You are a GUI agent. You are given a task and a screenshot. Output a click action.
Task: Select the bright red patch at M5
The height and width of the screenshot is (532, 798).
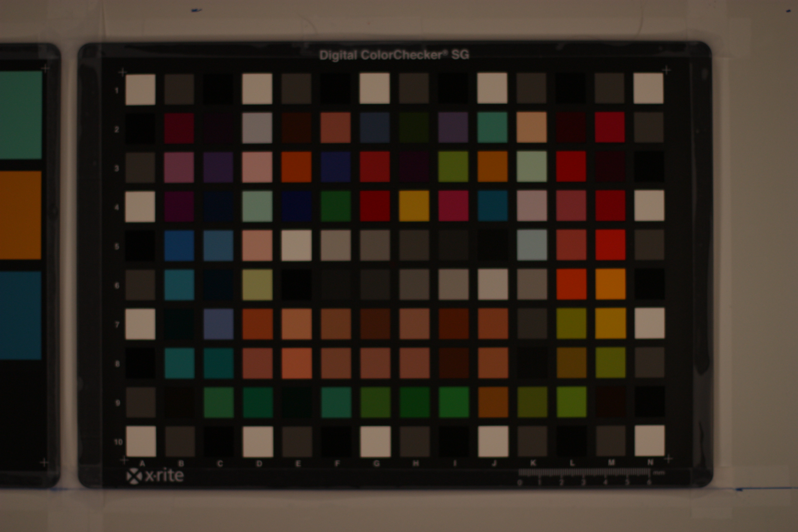[610, 245]
